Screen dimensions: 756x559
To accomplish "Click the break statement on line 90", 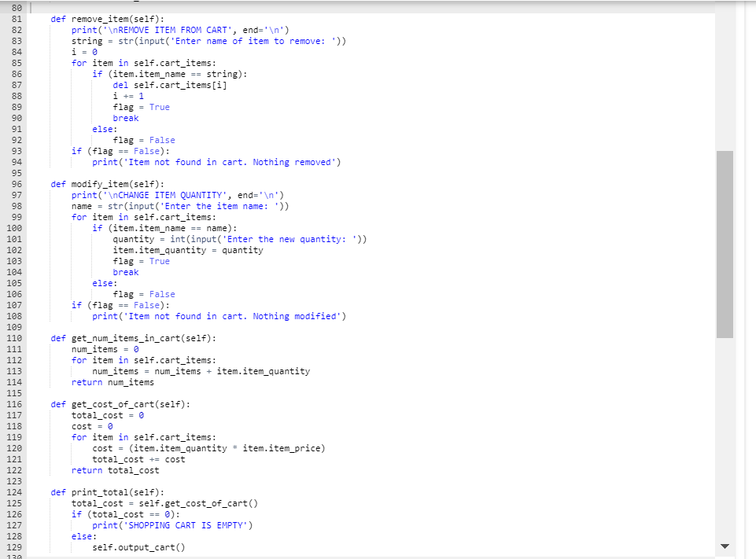I will tap(126, 117).
